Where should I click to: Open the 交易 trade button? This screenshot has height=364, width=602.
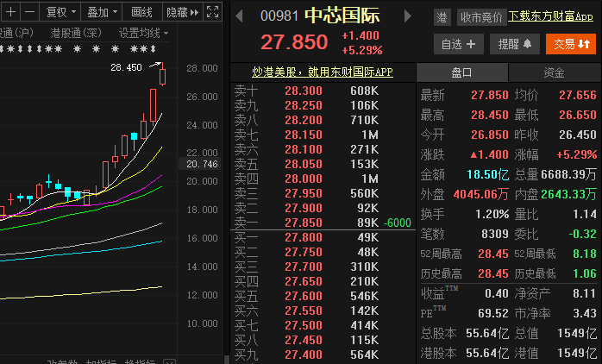[x=571, y=44]
